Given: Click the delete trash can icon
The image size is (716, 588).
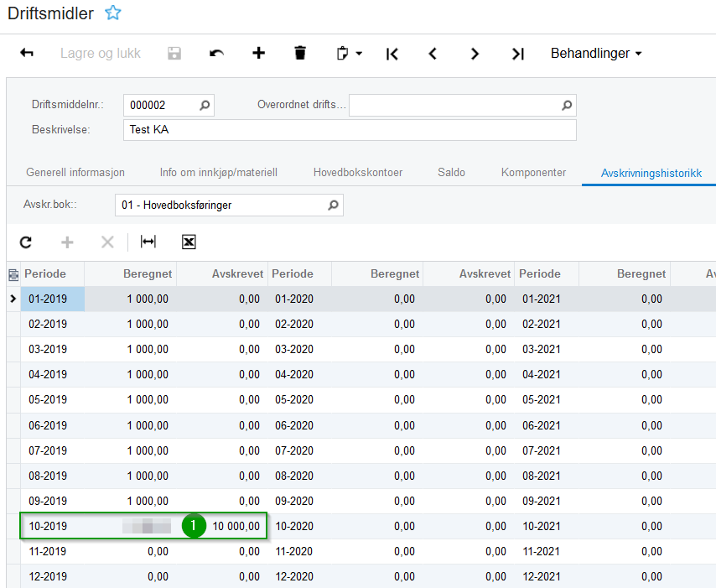Looking at the screenshot, I should coord(300,54).
